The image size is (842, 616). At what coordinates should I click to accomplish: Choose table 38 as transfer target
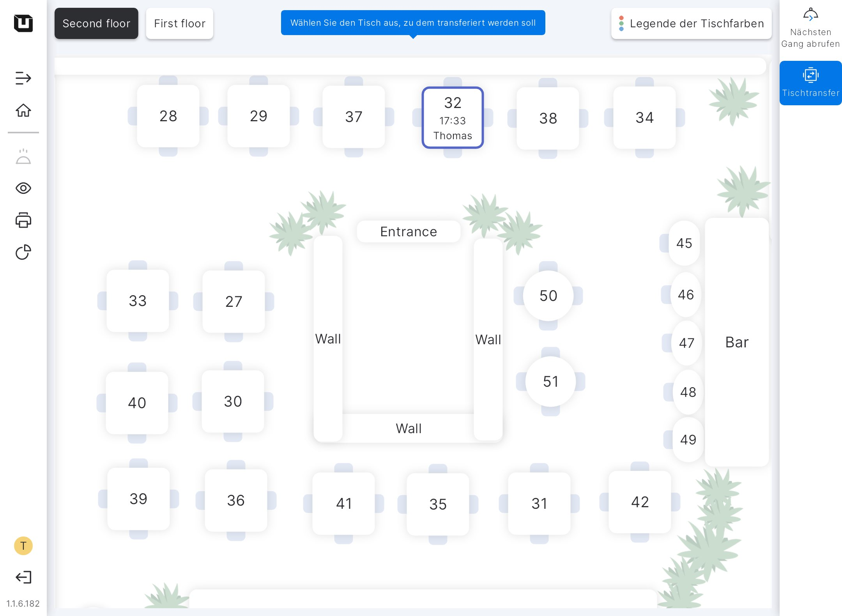[x=548, y=118]
